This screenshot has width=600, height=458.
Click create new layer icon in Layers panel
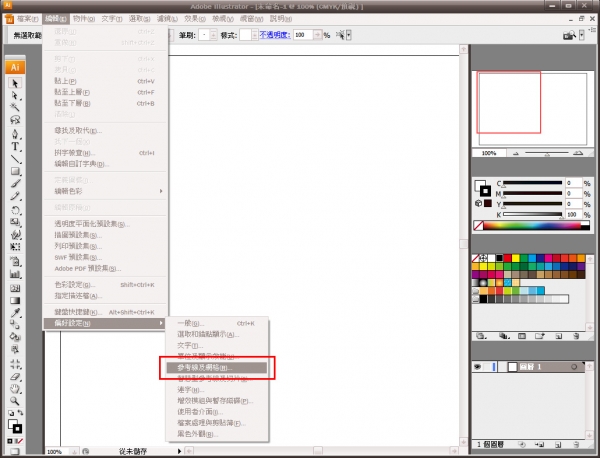pyautogui.click(x=558, y=445)
